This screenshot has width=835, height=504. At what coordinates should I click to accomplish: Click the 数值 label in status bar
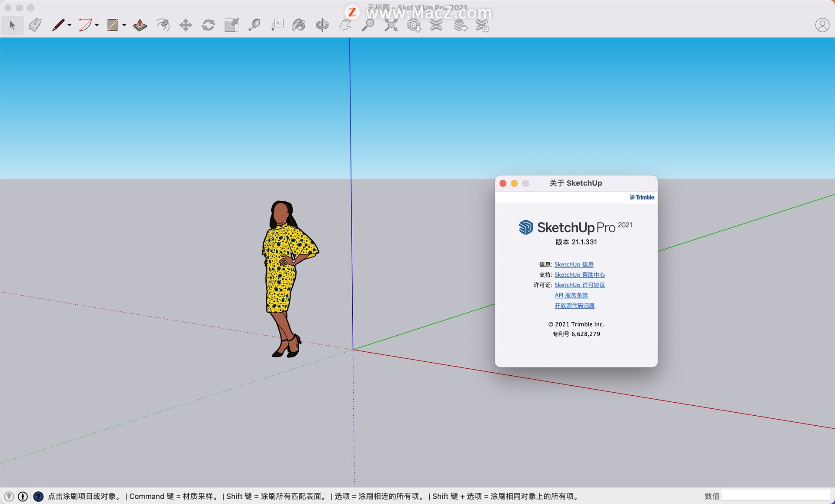pos(712,496)
